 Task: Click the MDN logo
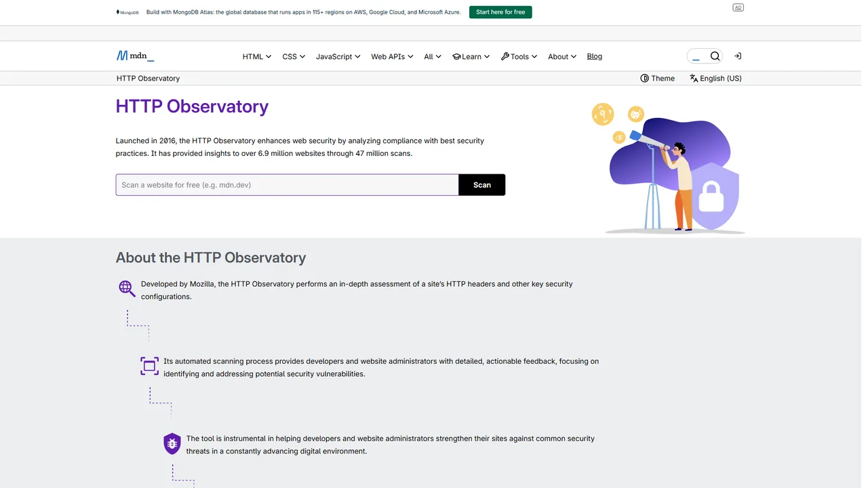click(135, 56)
